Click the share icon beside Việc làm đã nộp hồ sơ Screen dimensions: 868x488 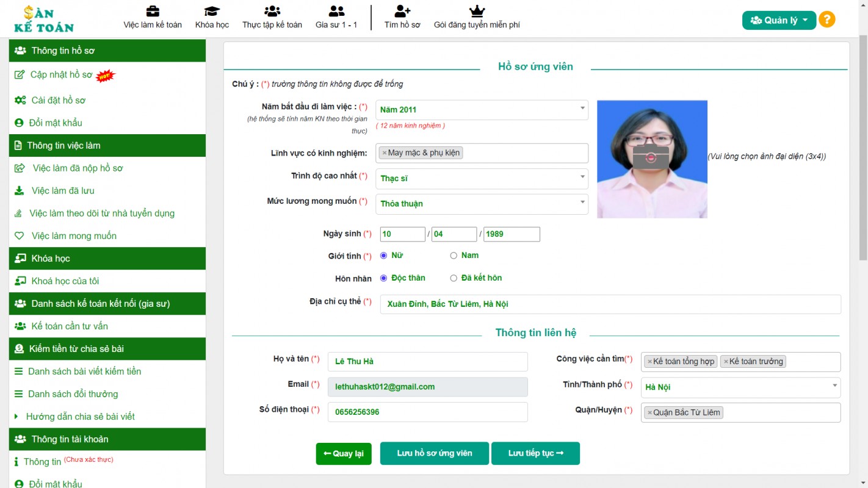pyautogui.click(x=20, y=168)
